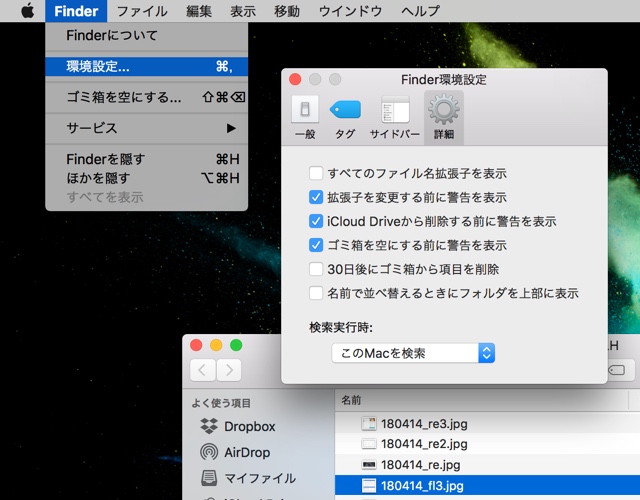
Task: Open the Apple menu
Action: coord(27,11)
